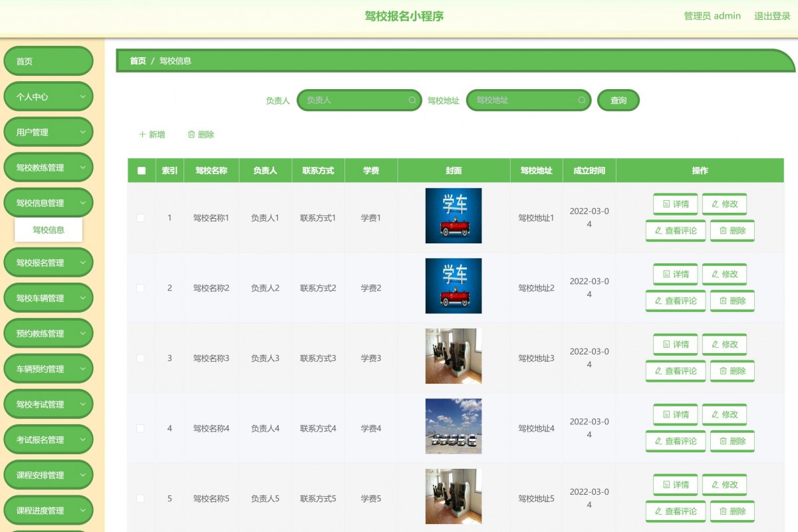
Task: Expand the 驾校教练管理 sidebar menu
Action: pos(48,166)
